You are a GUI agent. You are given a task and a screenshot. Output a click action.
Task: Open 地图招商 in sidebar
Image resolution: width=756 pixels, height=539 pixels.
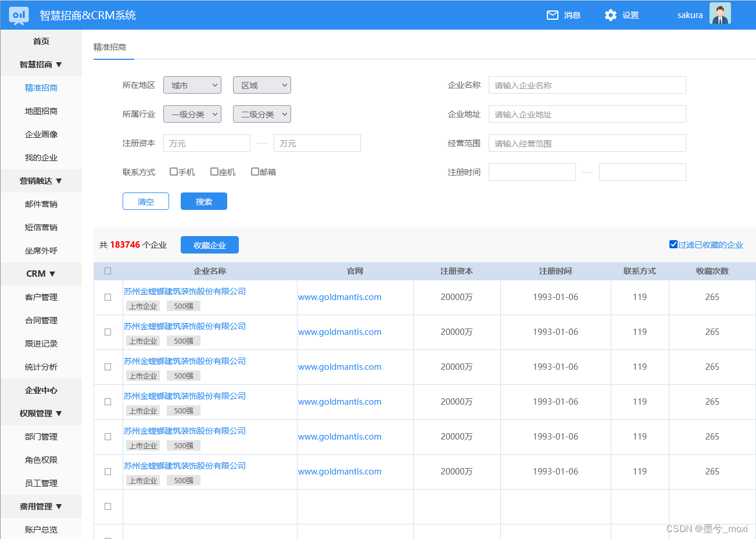pos(41,111)
